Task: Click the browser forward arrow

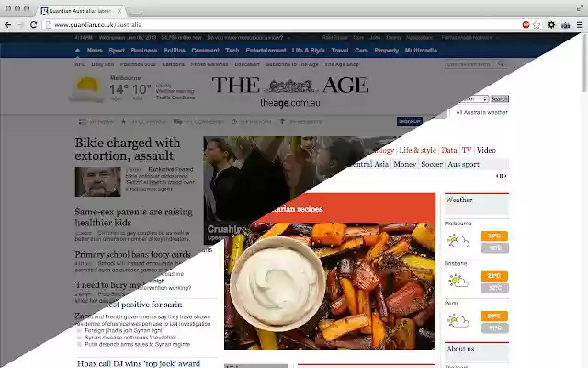Action: tap(20, 25)
